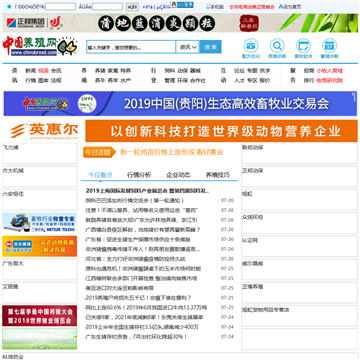Click the 联邦动保 sponsor box
Viewport: 360px width, 360px height.
[299, 153]
